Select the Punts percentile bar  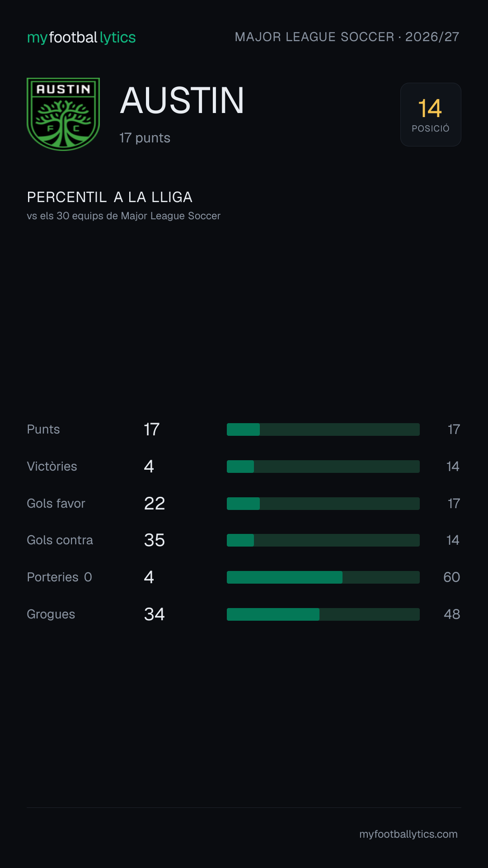point(323,429)
